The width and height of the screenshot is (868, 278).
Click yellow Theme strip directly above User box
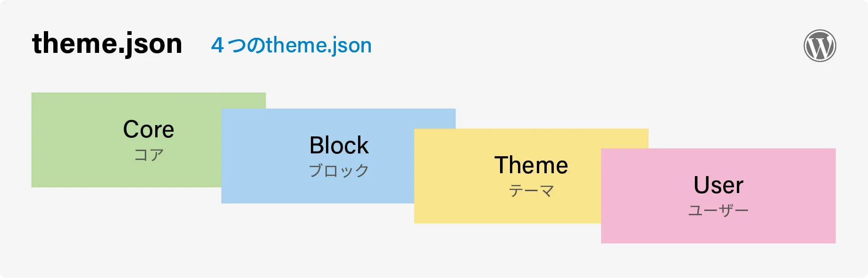pyautogui.click(x=625, y=138)
